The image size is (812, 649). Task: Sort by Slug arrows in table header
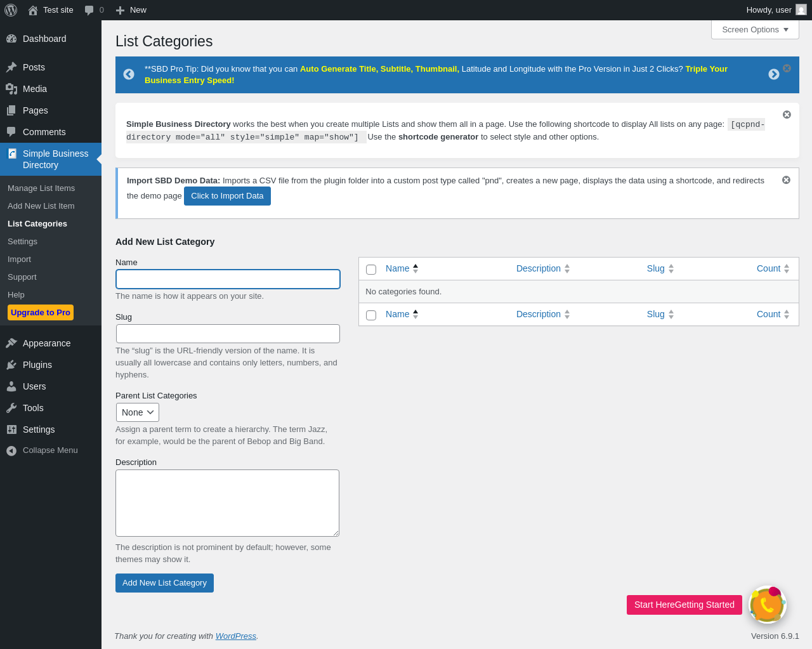pos(671,269)
